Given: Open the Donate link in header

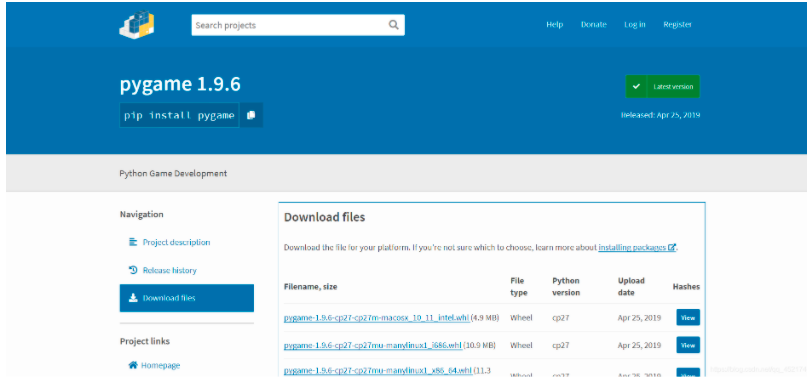Looking at the screenshot, I should (x=593, y=25).
